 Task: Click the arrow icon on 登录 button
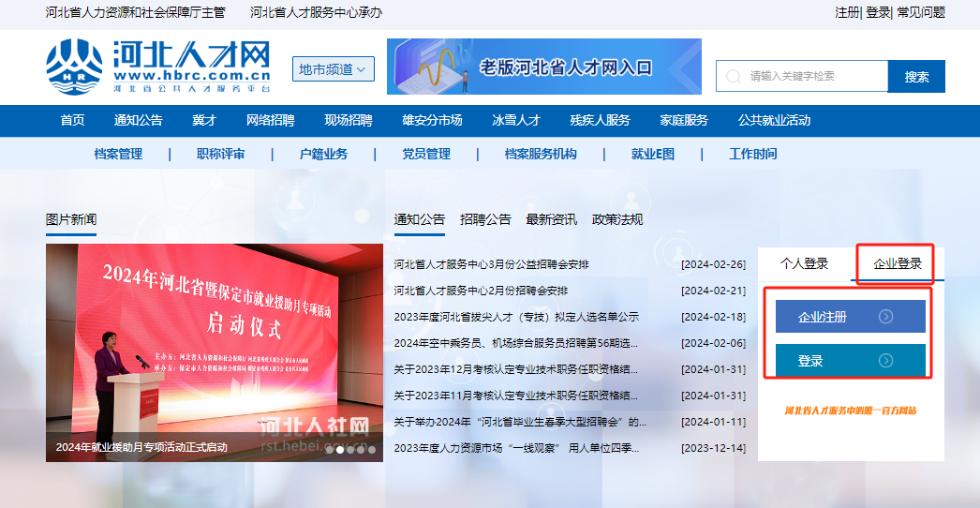(x=885, y=361)
